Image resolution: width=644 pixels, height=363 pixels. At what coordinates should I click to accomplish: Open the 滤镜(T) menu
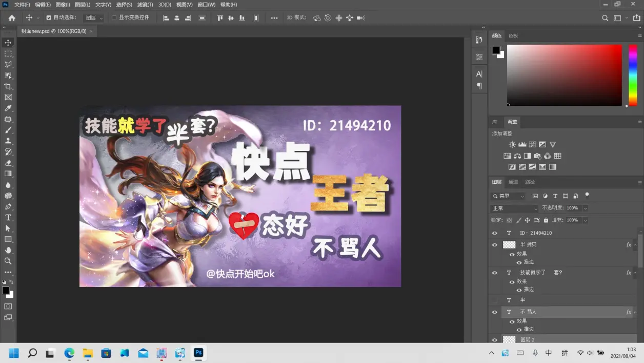[x=145, y=5]
